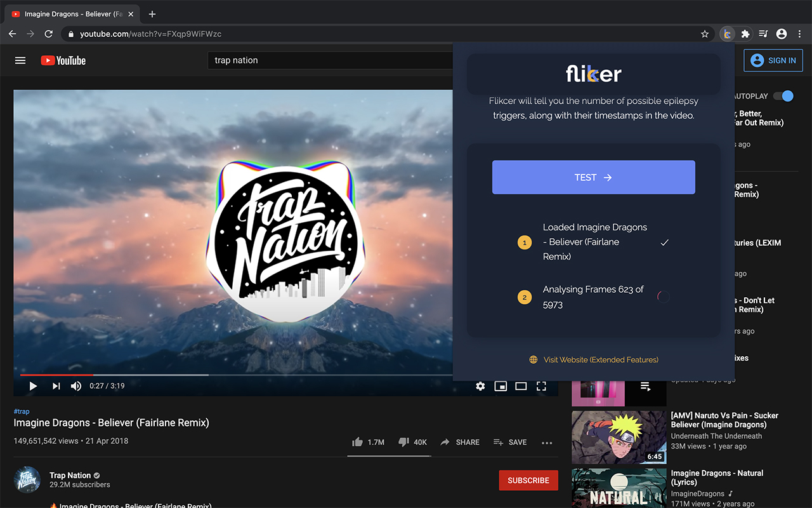The height and width of the screenshot is (508, 812).
Task: Play the video
Action: click(x=33, y=386)
